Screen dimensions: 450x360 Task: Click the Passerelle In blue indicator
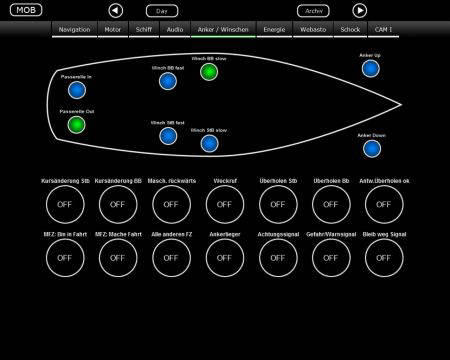(77, 90)
